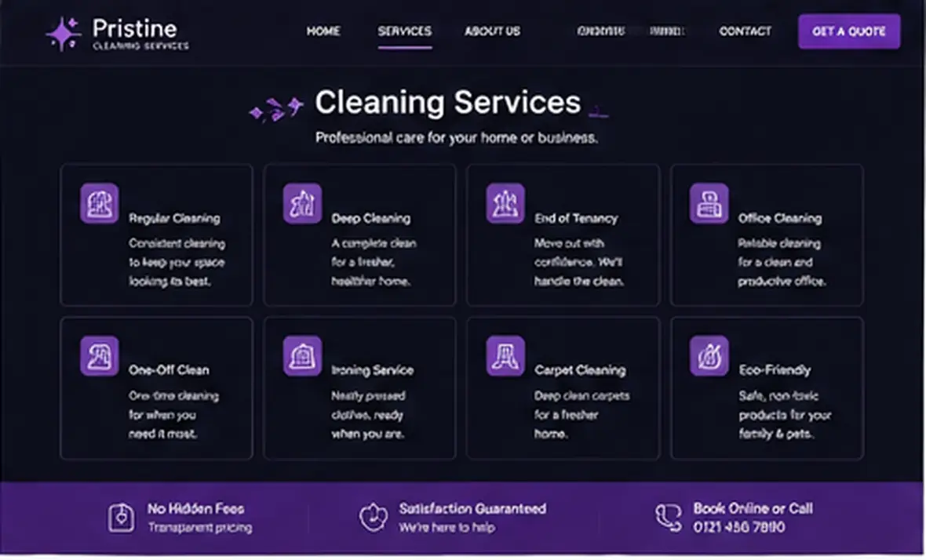The width and height of the screenshot is (926, 560).
Task: Click the One-Off Clean card icon
Action: 99,356
